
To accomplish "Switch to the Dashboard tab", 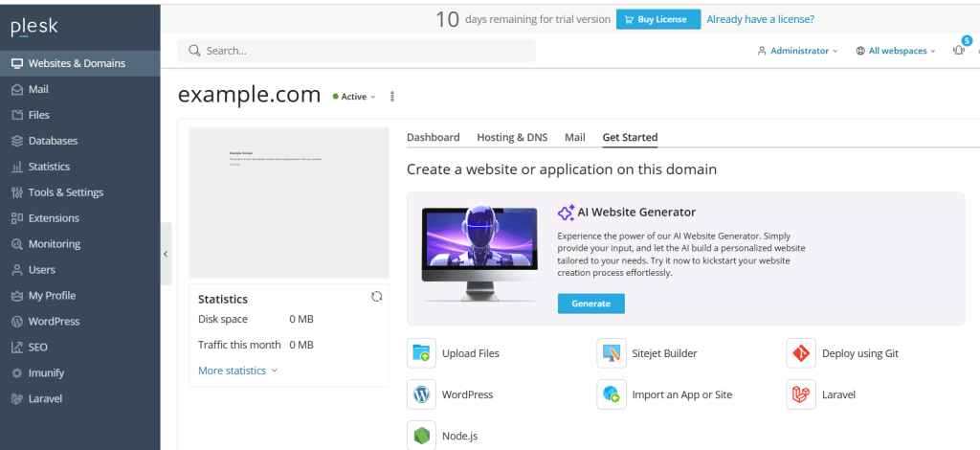I will pyautogui.click(x=433, y=137).
